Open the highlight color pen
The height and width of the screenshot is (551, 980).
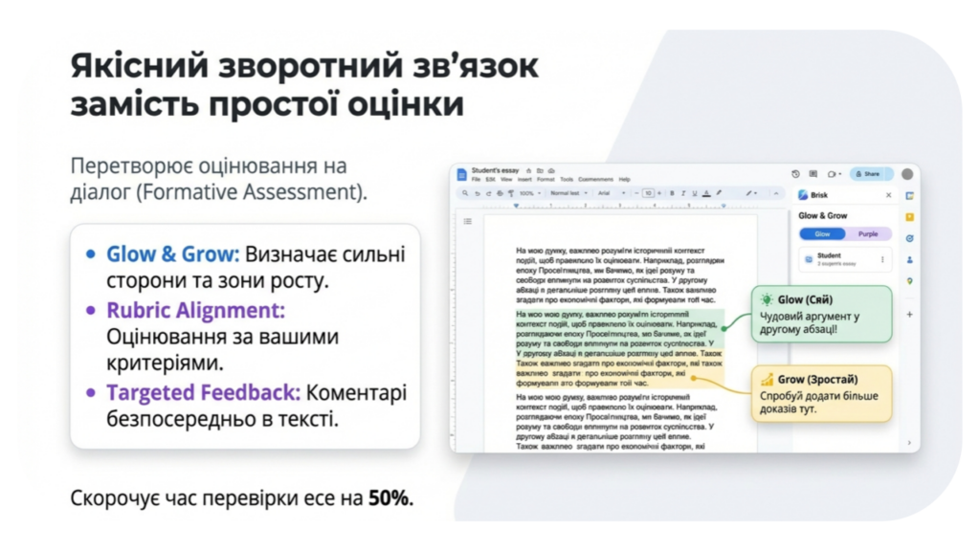(x=719, y=192)
